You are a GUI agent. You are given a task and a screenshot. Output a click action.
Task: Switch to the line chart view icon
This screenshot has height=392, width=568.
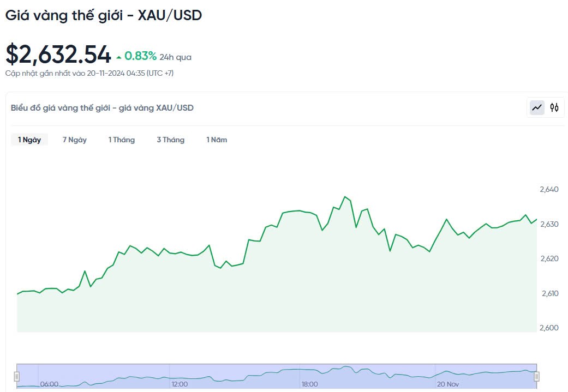pyautogui.click(x=537, y=107)
